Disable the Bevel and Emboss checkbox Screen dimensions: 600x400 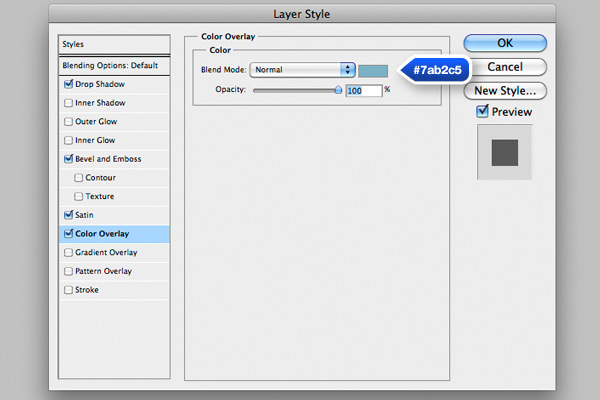click(68, 159)
